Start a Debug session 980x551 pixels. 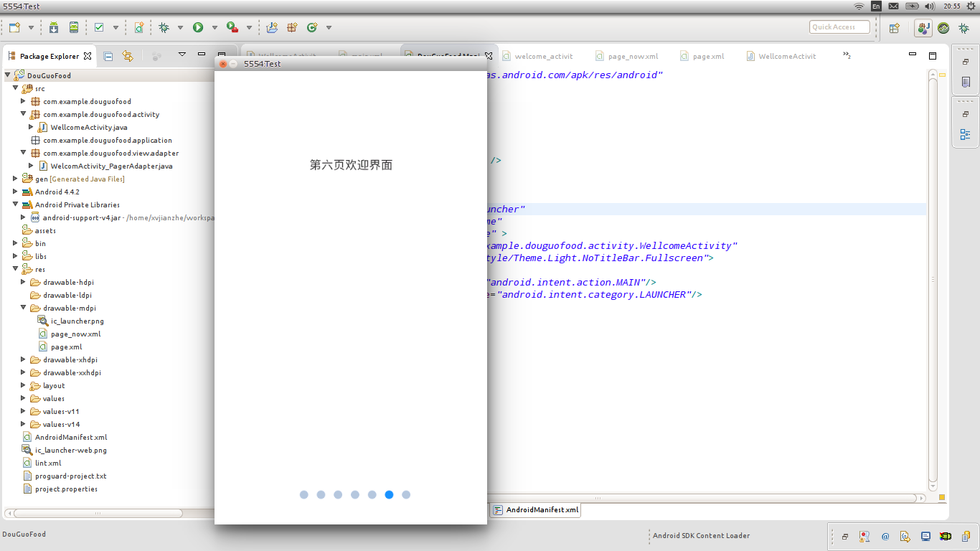coord(164,27)
